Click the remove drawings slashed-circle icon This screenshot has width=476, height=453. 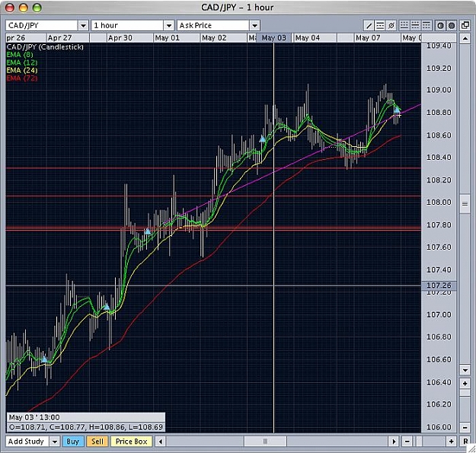coord(391,25)
